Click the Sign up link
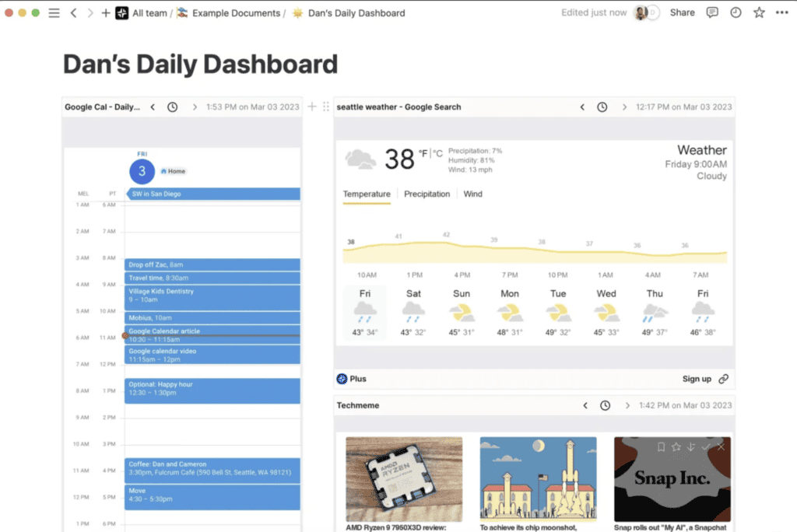This screenshot has width=797, height=532. pos(697,379)
